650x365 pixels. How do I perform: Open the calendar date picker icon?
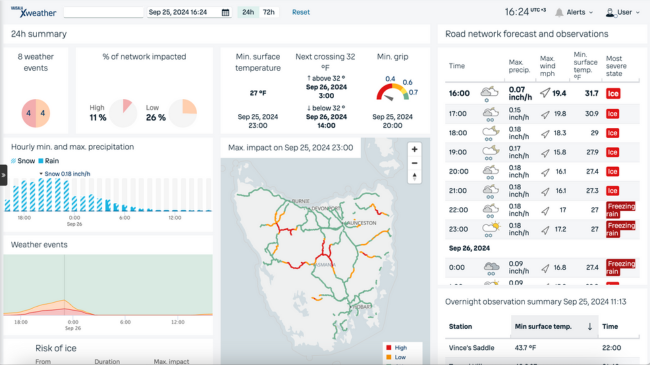pos(225,12)
